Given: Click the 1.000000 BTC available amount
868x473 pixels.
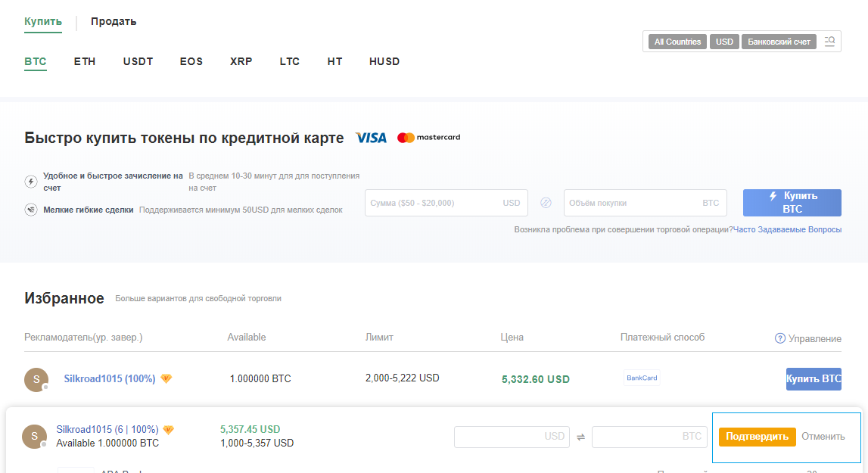Looking at the screenshot, I should 260,379.
